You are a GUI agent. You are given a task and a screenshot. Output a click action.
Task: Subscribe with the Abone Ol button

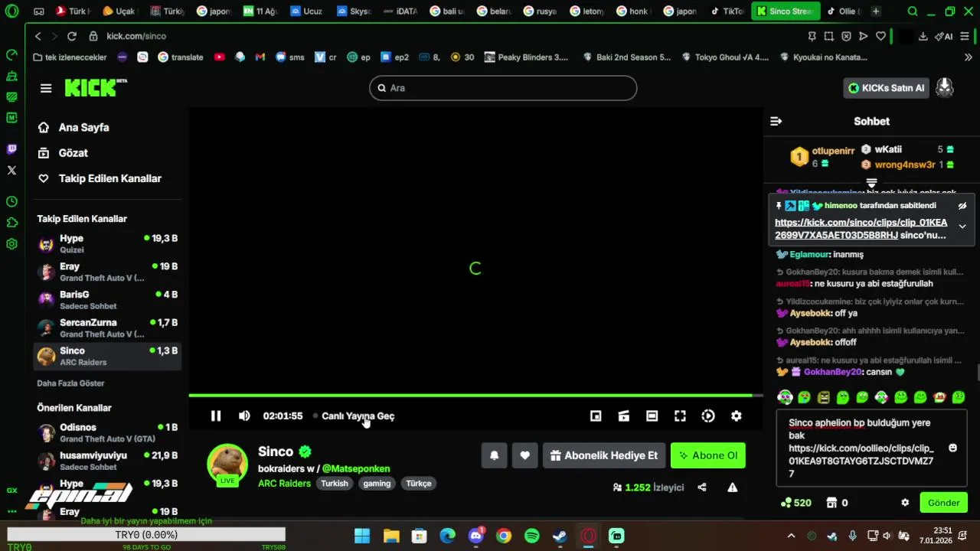tap(708, 455)
